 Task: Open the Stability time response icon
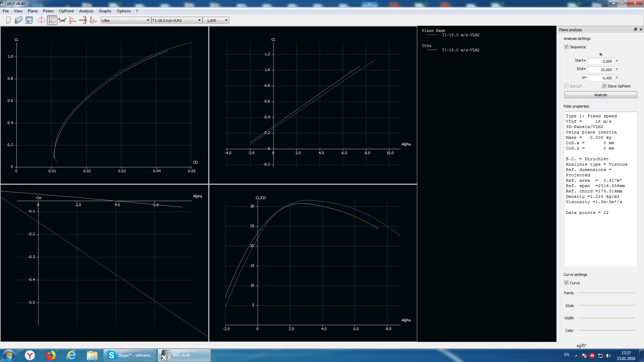(x=94, y=20)
